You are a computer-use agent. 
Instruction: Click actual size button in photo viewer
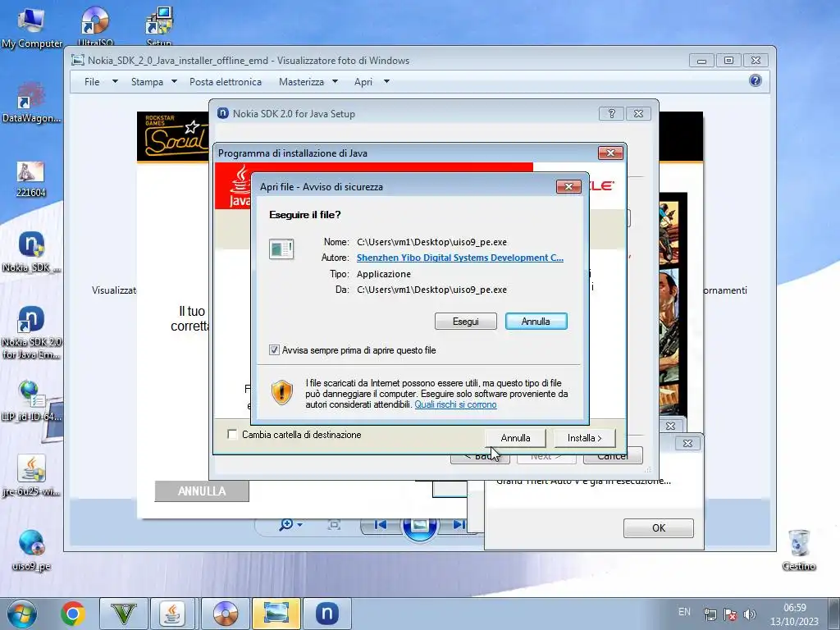(x=334, y=524)
